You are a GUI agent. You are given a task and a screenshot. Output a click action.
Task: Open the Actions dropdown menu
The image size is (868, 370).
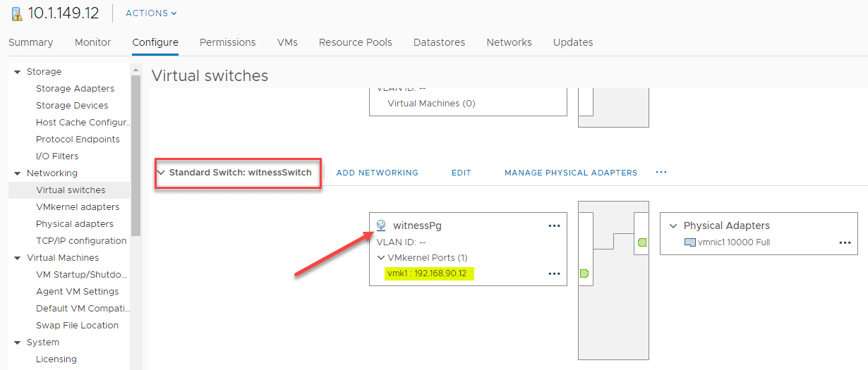151,13
